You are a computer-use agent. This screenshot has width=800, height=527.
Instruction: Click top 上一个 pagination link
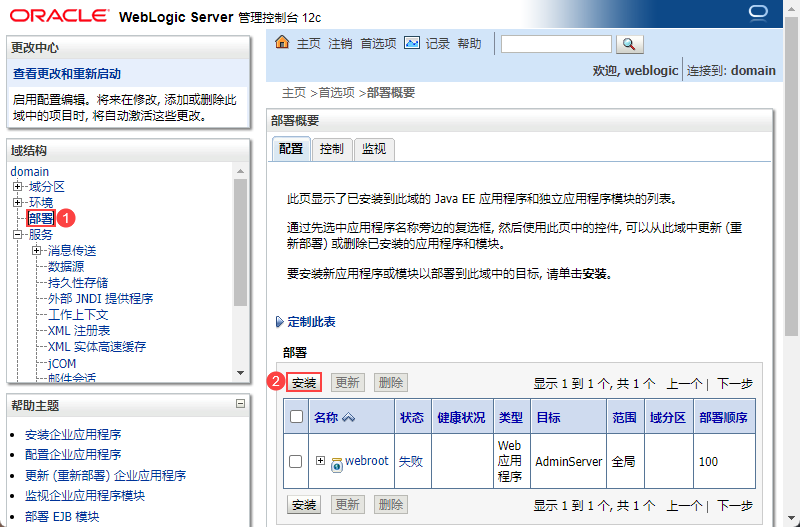pyautogui.click(x=685, y=384)
